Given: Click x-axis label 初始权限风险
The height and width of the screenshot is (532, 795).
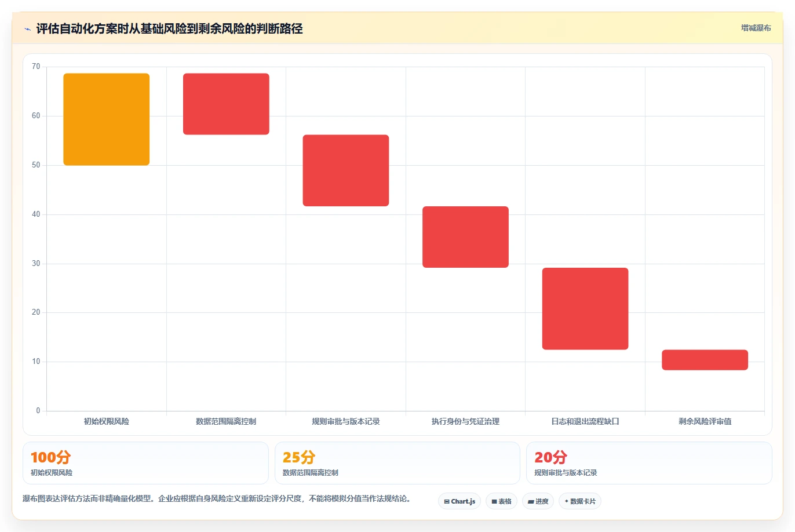Looking at the screenshot, I should (107, 421).
